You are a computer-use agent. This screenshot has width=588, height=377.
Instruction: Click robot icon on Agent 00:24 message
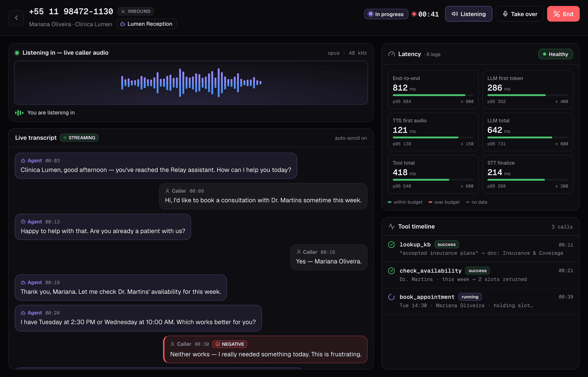pyautogui.click(x=23, y=313)
